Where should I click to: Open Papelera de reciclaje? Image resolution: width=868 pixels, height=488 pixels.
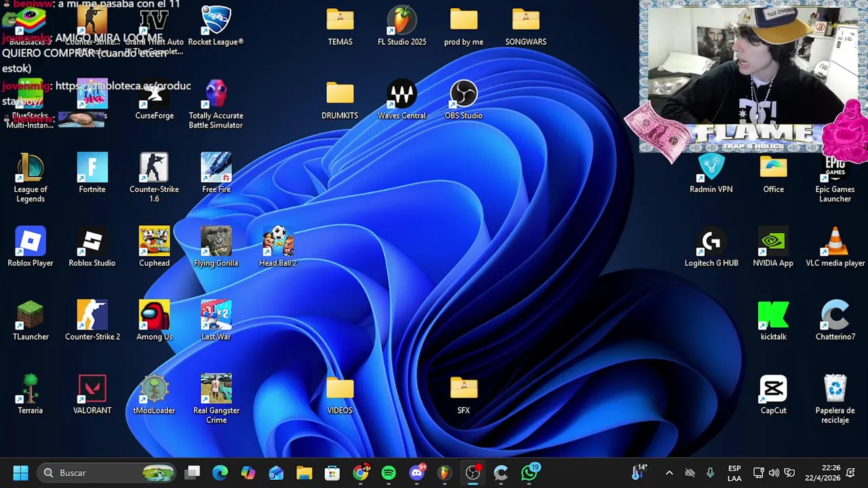click(835, 400)
